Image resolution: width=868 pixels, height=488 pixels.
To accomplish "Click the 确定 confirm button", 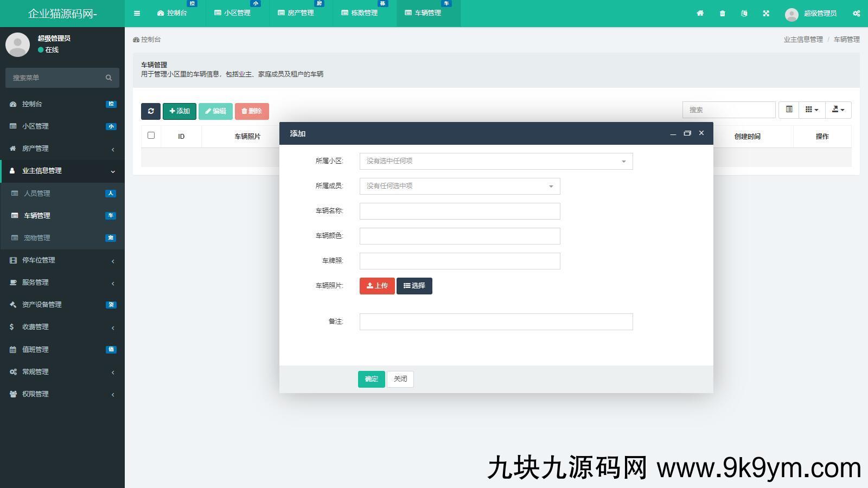I will (371, 379).
